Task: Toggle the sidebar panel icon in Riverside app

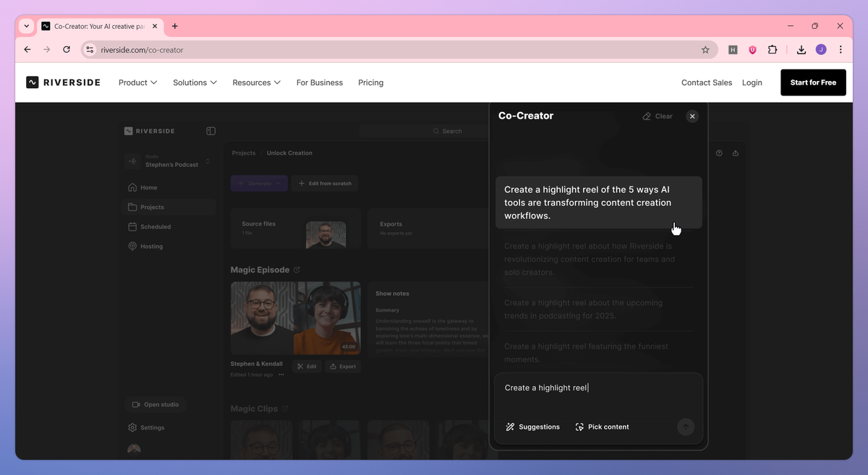Action: 210,131
